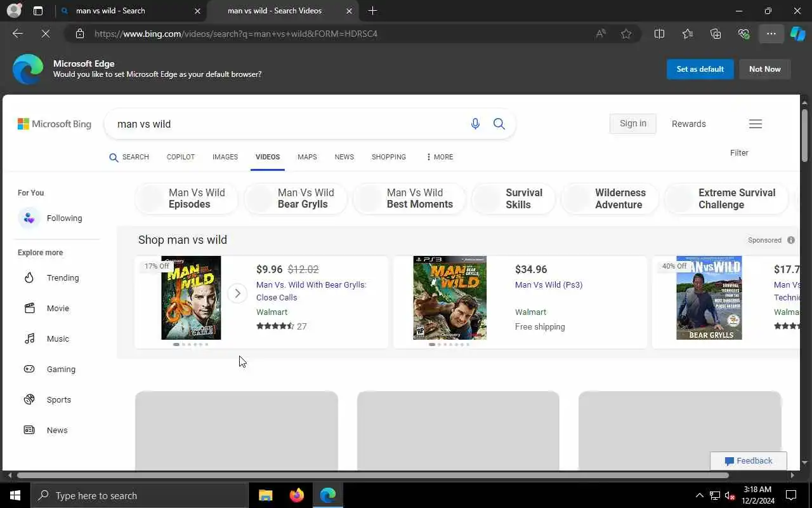Click the Set as default button
Screen dimensions: 812x508
700,69
